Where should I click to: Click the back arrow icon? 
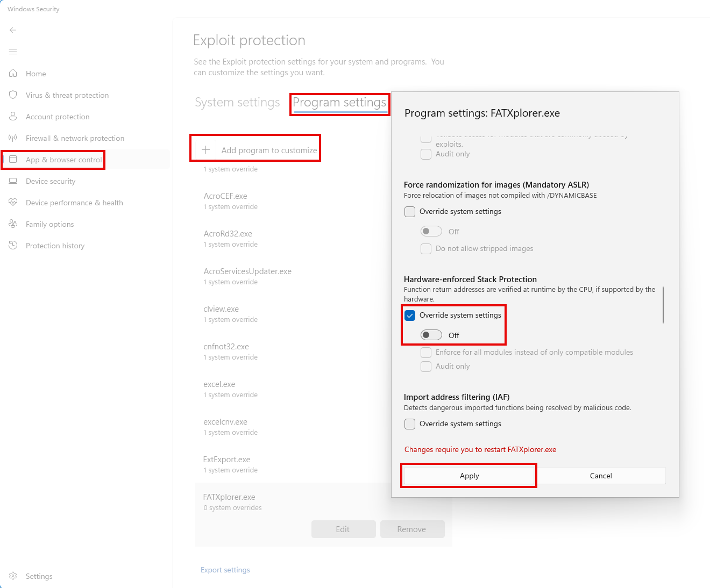point(13,30)
